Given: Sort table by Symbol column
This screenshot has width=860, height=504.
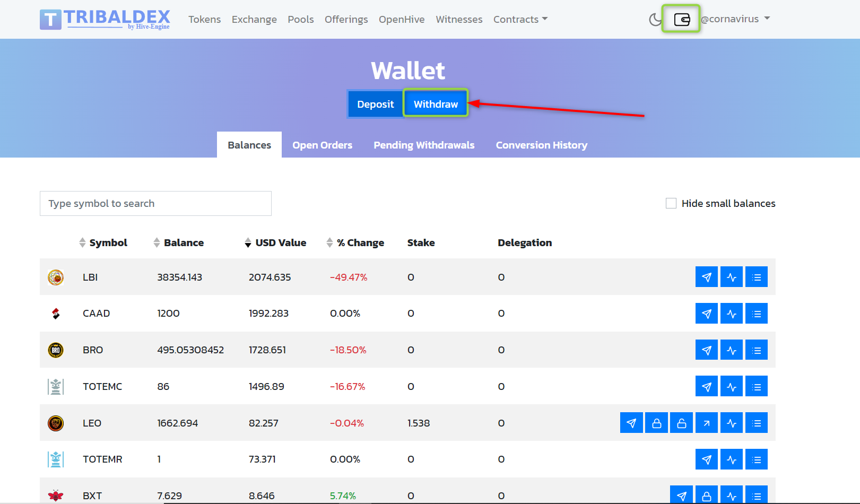Looking at the screenshot, I should tap(103, 242).
